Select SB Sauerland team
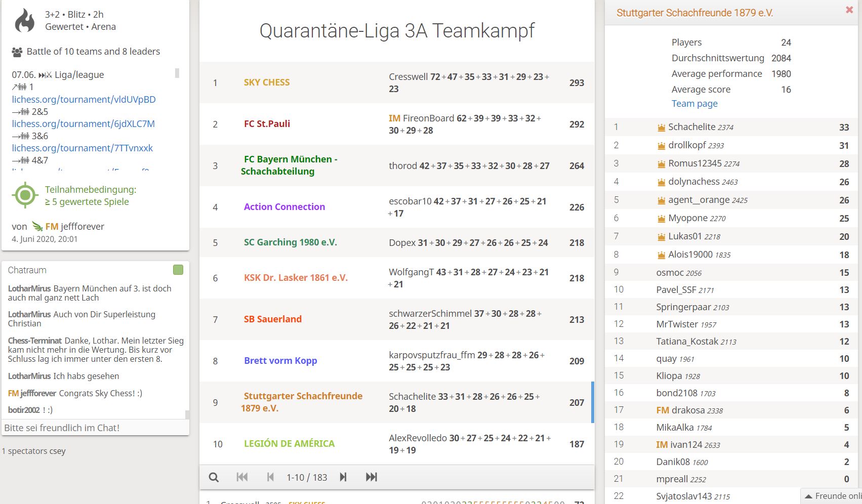 273,319
